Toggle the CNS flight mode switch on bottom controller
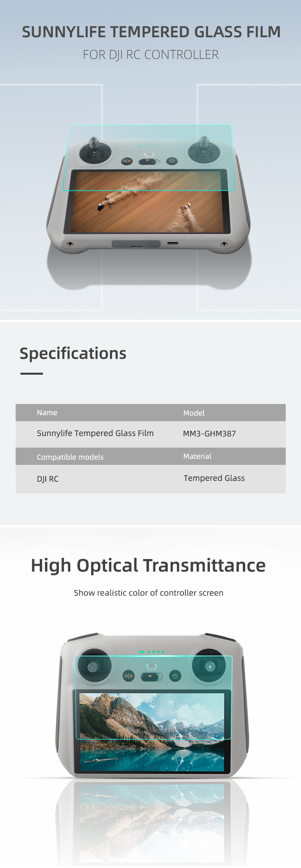 (x=152, y=677)
